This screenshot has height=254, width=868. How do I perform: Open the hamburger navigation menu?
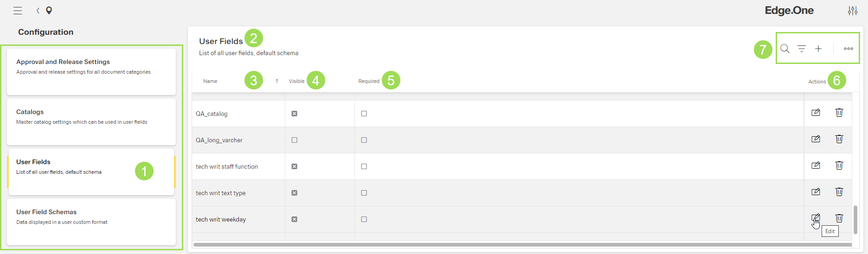[x=18, y=11]
